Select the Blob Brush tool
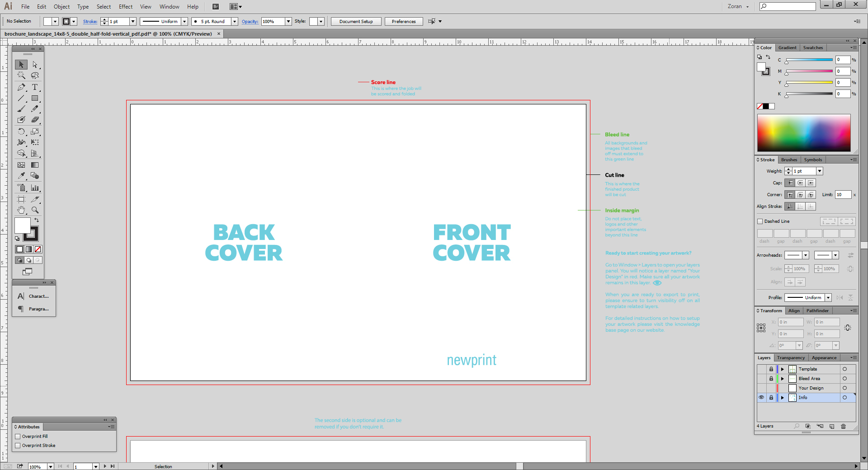This screenshot has height=470, width=868. (x=21, y=120)
